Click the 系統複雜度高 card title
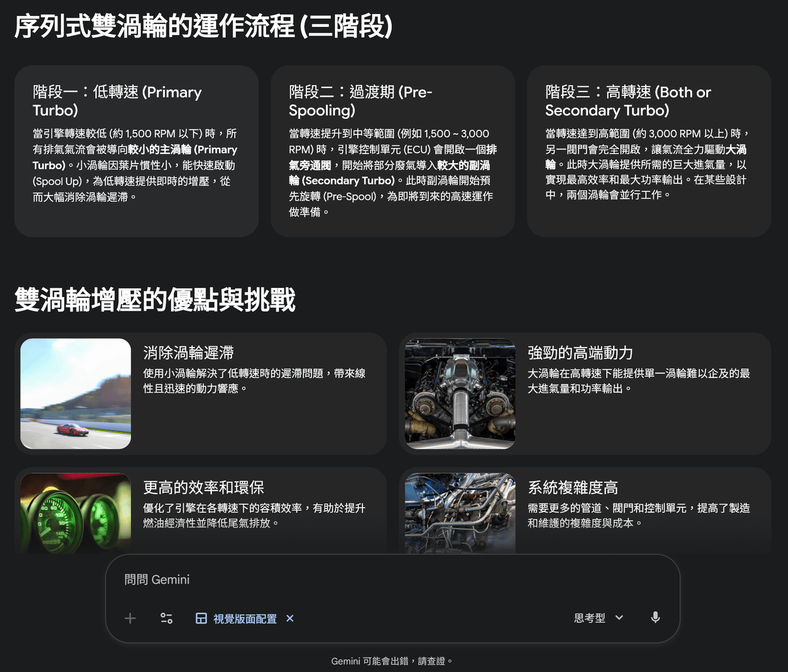 pos(573,487)
